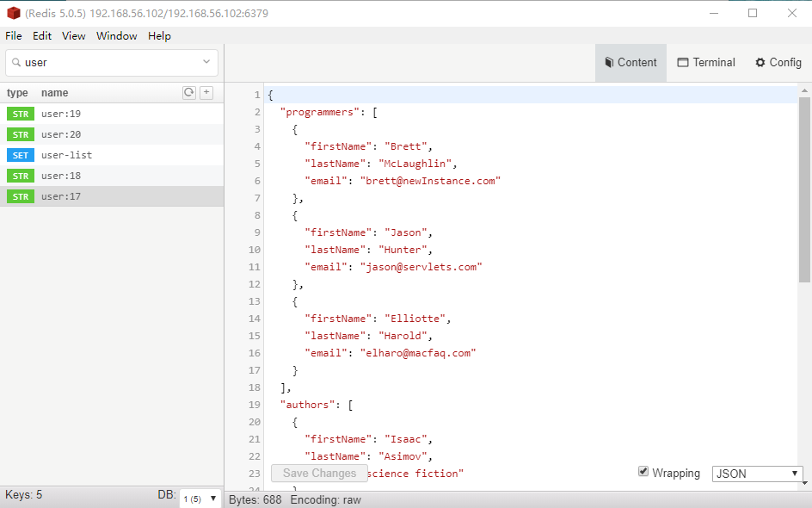The width and height of the screenshot is (812, 508).
Task: Click the "Elliotte" value
Action: point(415,319)
